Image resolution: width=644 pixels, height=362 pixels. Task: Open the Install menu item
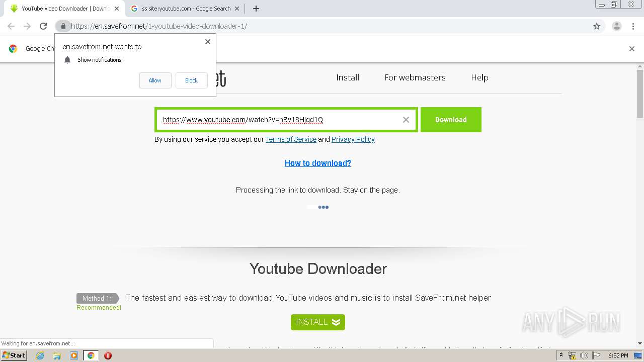pos(348,77)
